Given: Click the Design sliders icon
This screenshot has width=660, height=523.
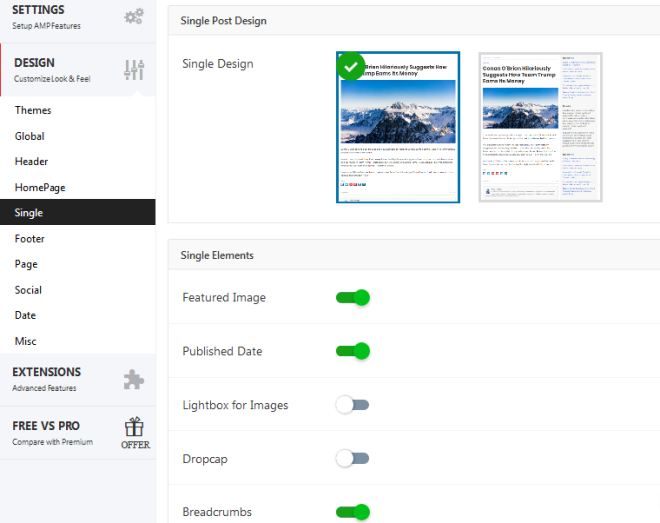Looking at the screenshot, I should click(134, 70).
